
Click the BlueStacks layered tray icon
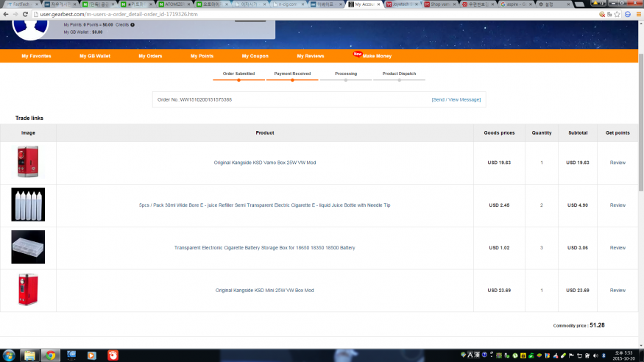point(539,355)
